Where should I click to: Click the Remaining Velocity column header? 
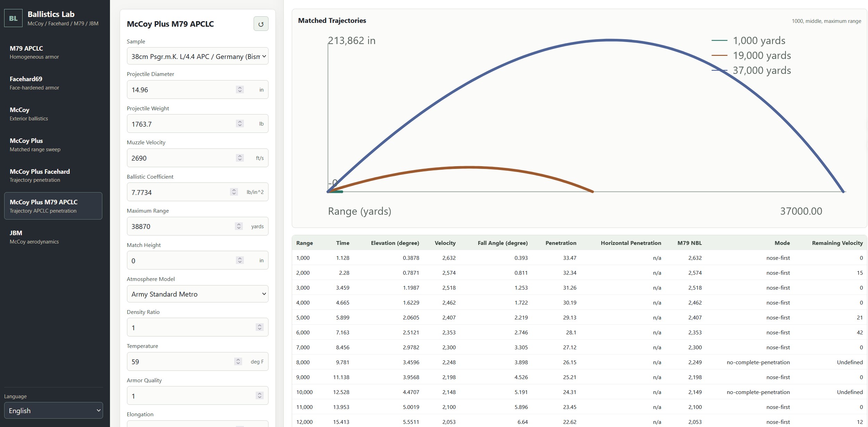click(x=837, y=243)
